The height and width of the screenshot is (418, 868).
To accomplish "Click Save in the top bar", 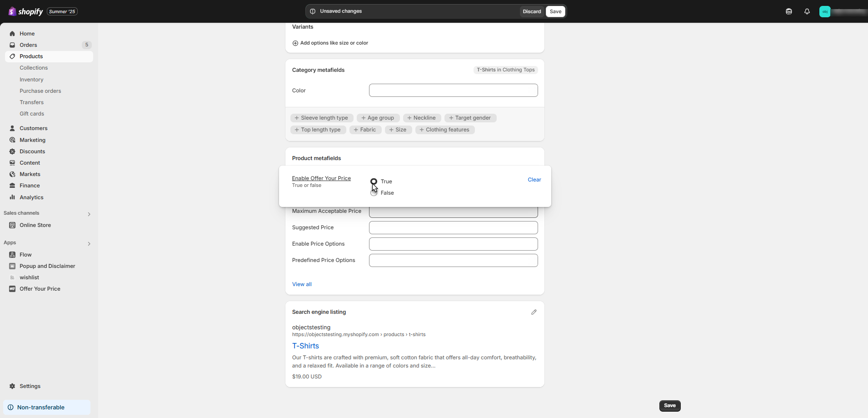I will (x=556, y=11).
